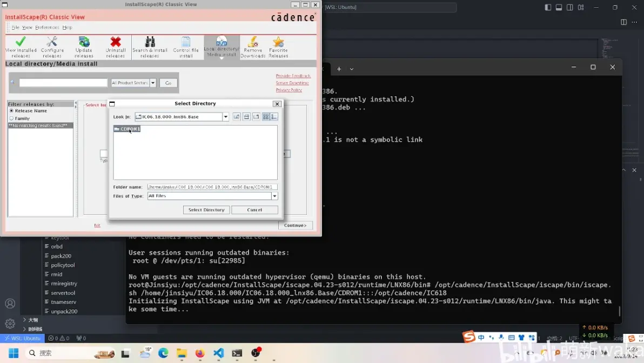The width and height of the screenshot is (644, 363).
Task: Open Control file install
Action: click(186, 47)
